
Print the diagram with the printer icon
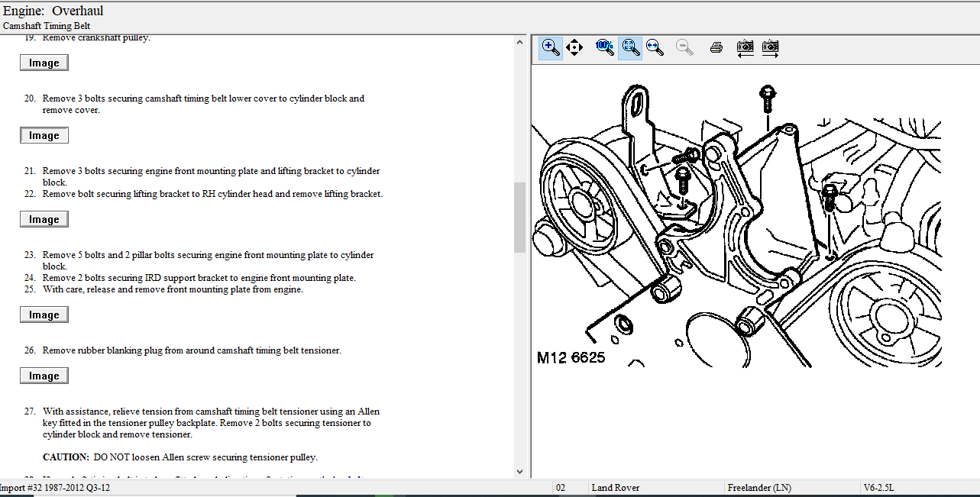tap(716, 47)
